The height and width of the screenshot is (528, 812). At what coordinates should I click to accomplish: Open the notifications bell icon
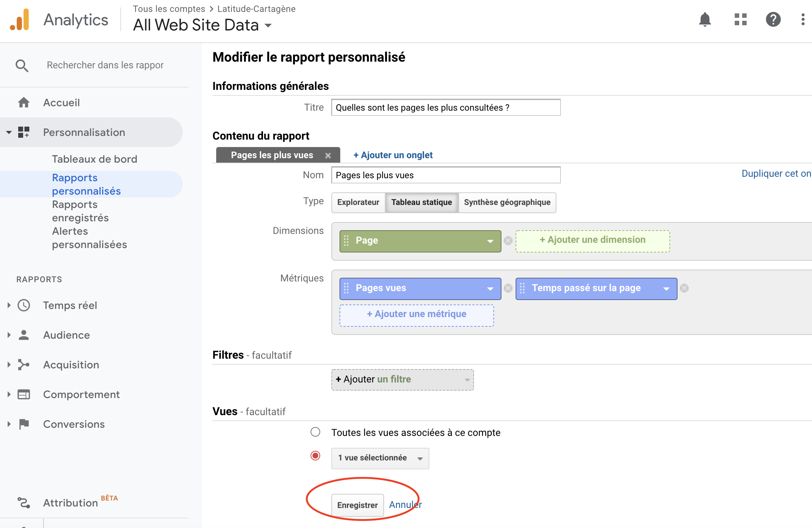[705, 19]
